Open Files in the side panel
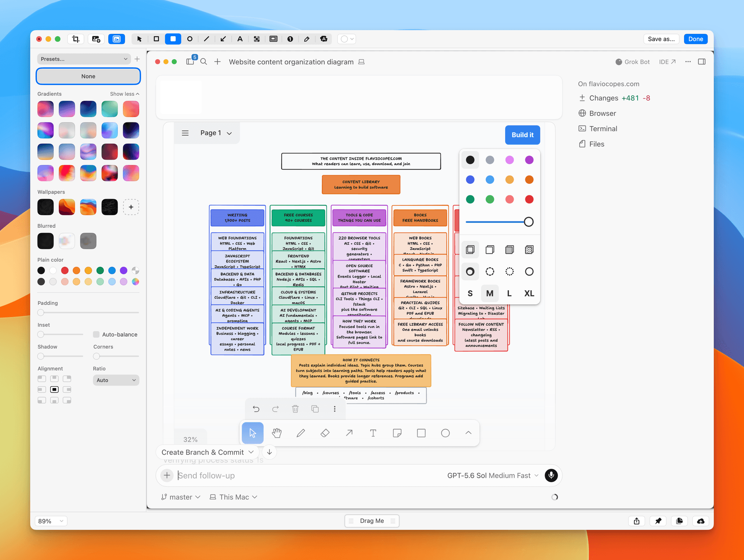The image size is (744, 560). coord(591,144)
